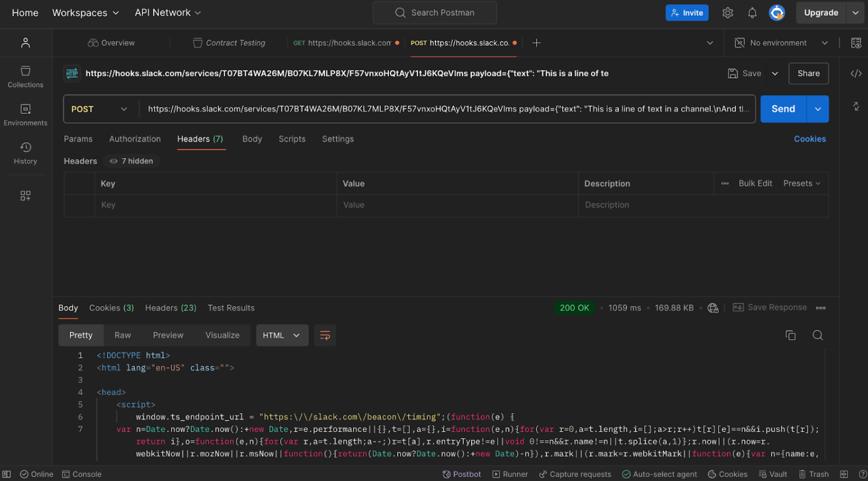
Task: Send the POST request
Action: (783, 109)
